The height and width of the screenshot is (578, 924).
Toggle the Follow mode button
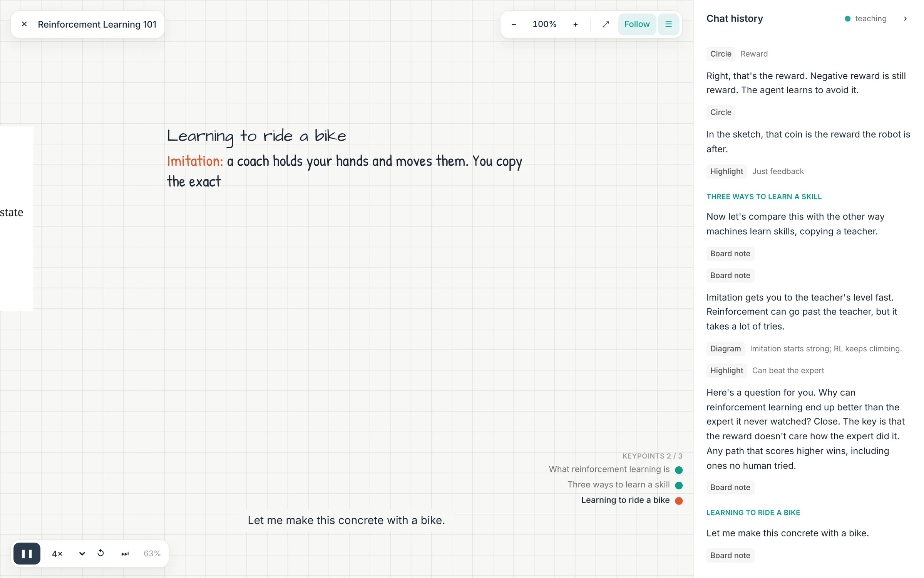point(637,24)
